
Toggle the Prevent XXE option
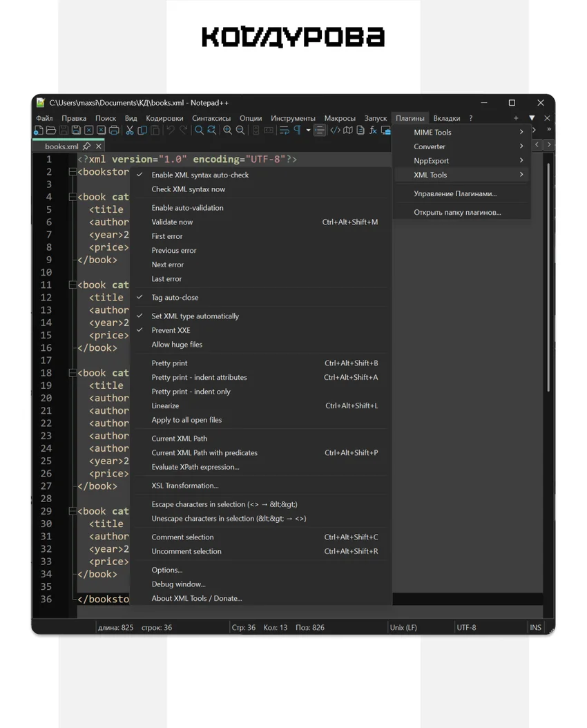coord(262,331)
